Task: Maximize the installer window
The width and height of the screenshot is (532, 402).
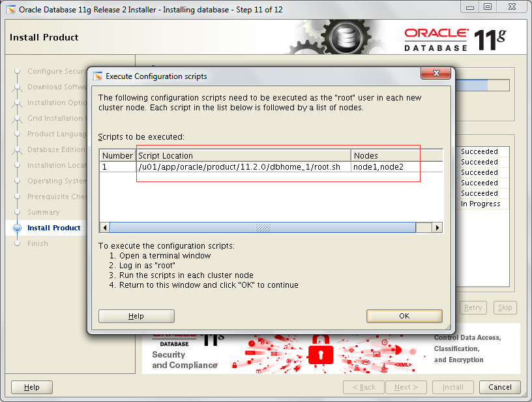Action: [x=488, y=7]
